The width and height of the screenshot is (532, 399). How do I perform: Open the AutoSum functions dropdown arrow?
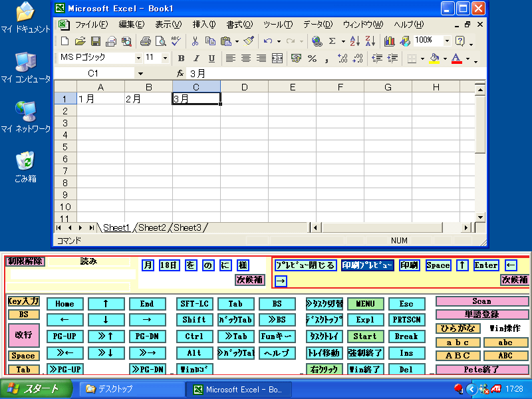pos(343,41)
